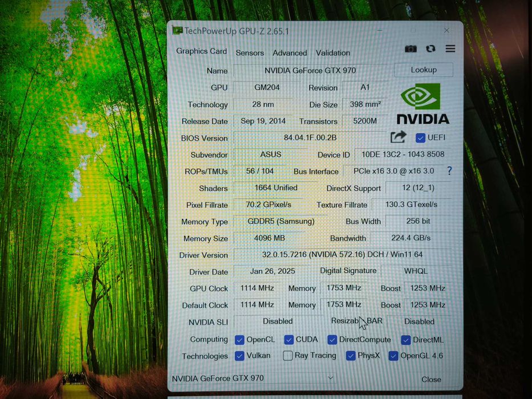
Task: Enable the Ray Tracing checkbox
Action: (288, 356)
